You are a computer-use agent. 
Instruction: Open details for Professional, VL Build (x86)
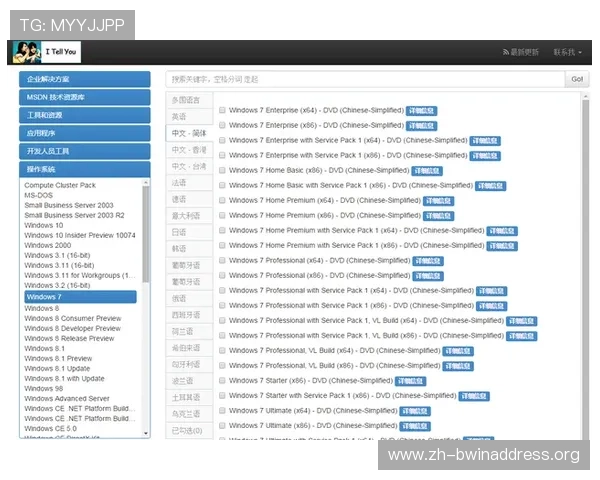[x=458, y=366]
